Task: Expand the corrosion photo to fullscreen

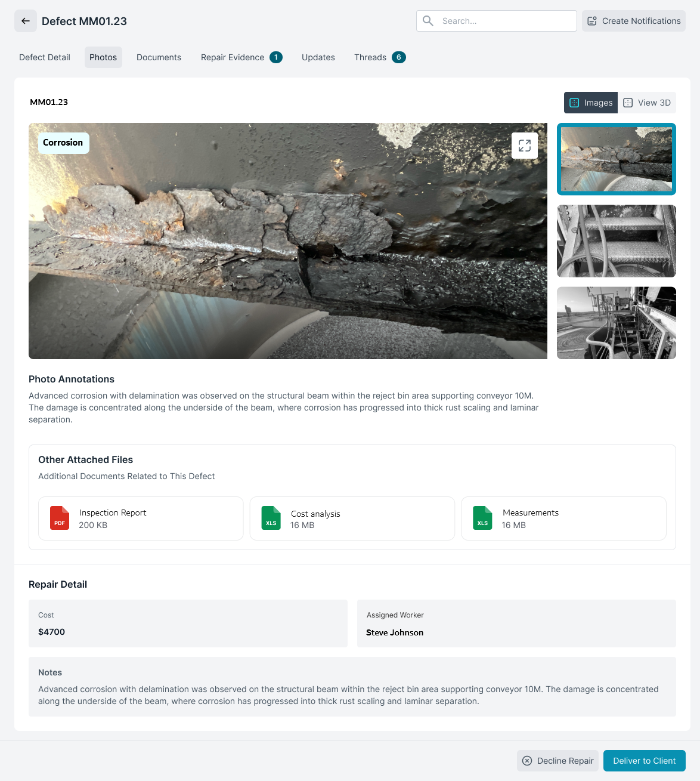Action: pyautogui.click(x=524, y=145)
